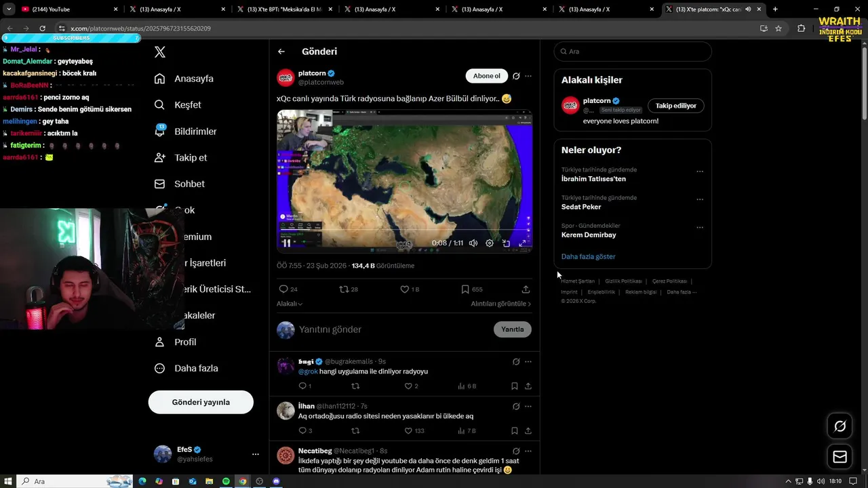The image size is (868, 488).
Task: Open floating messages envelope button
Action: coord(840,457)
